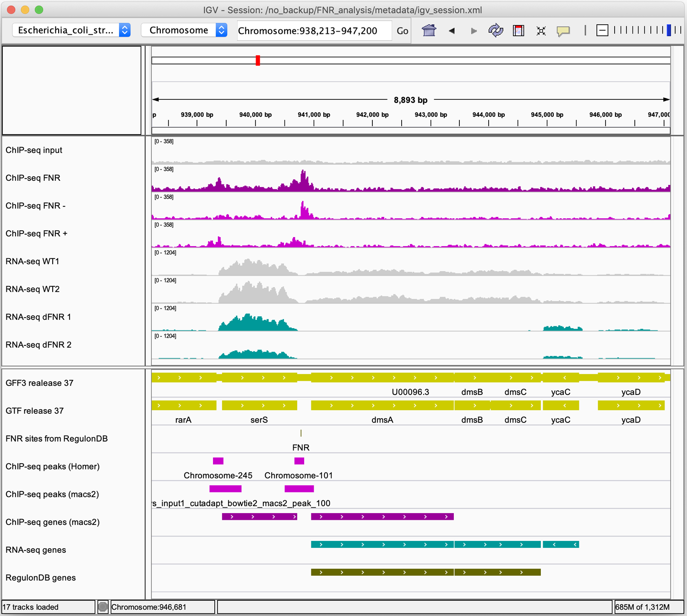This screenshot has width=687, height=616.
Task: Click the rarA gene in GTF track
Action: coord(184,405)
